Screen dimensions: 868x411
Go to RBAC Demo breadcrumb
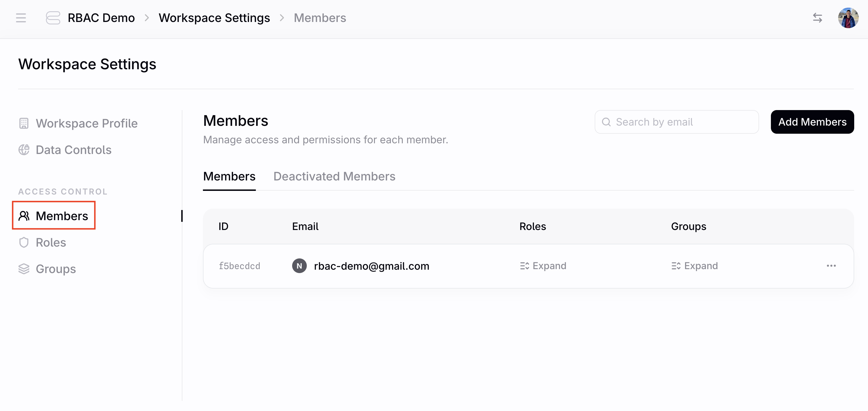[101, 18]
